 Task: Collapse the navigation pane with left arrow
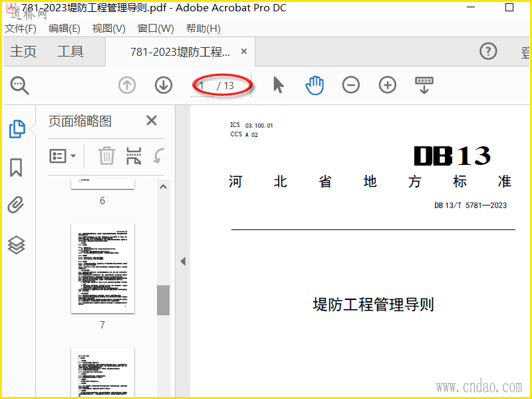coord(184,261)
